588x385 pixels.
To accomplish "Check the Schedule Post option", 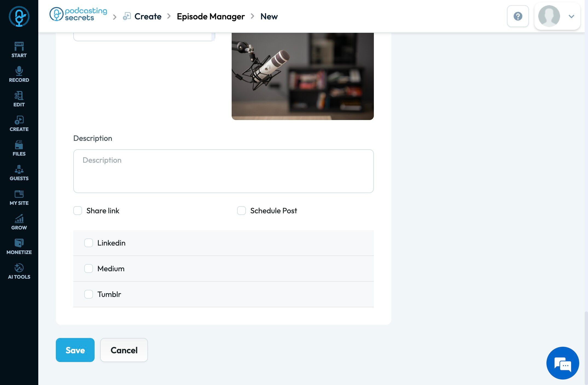I will pyautogui.click(x=241, y=211).
